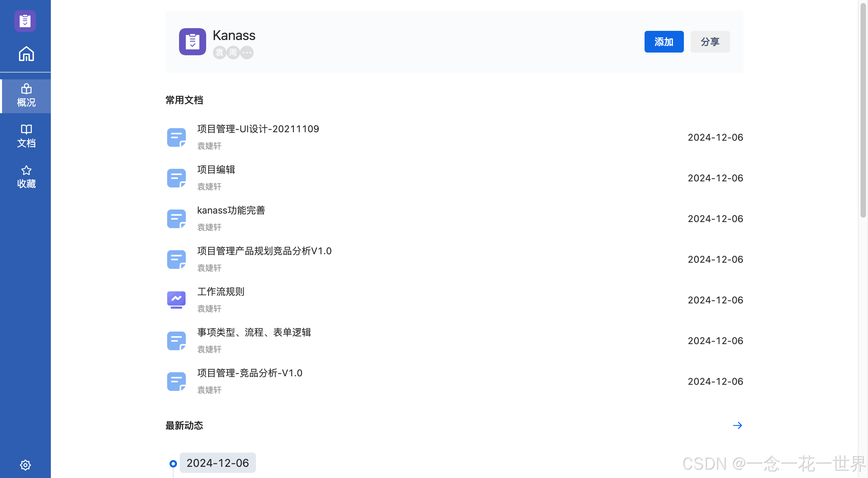Click the 袁 member avatar
This screenshot has width=868, height=478.
pyautogui.click(x=219, y=53)
